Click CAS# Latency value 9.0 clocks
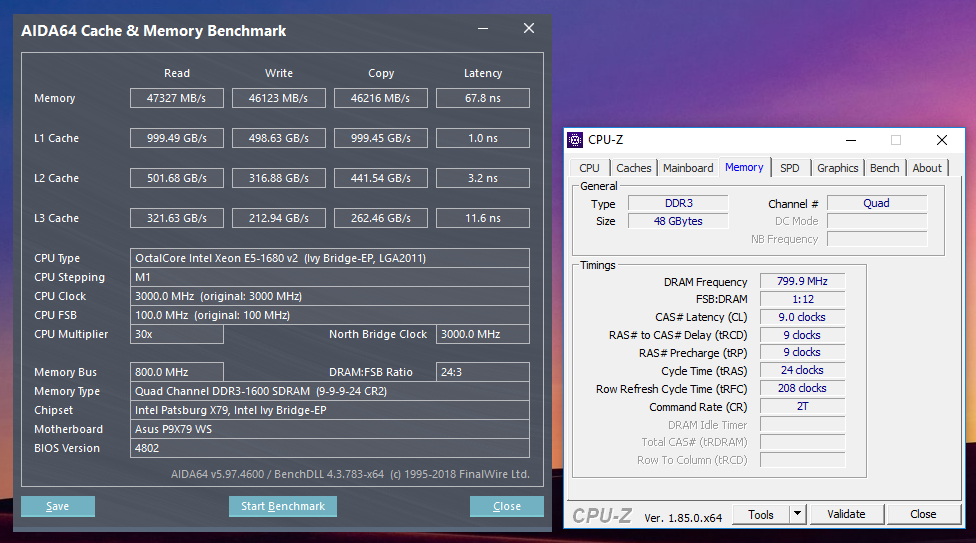 click(x=802, y=318)
